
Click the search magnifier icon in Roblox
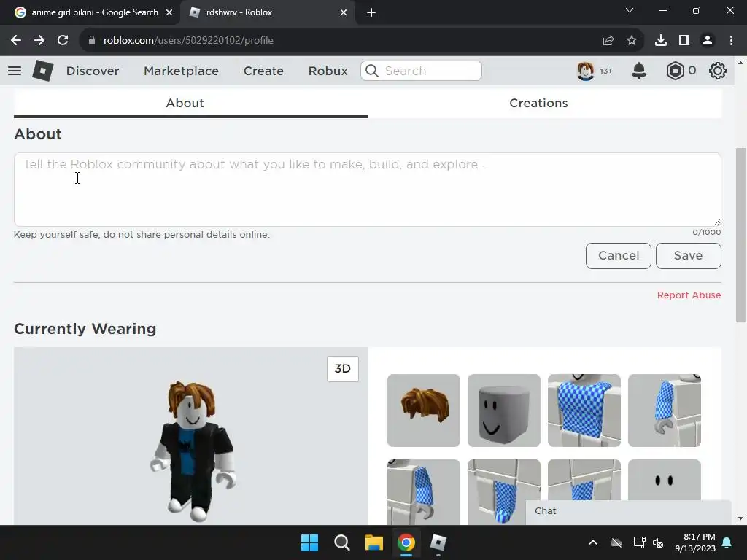point(372,71)
